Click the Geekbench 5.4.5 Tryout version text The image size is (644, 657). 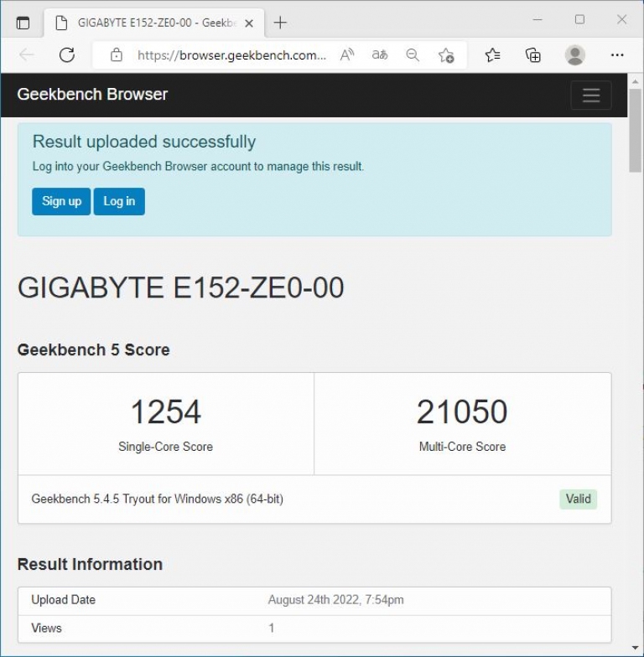pos(158,499)
